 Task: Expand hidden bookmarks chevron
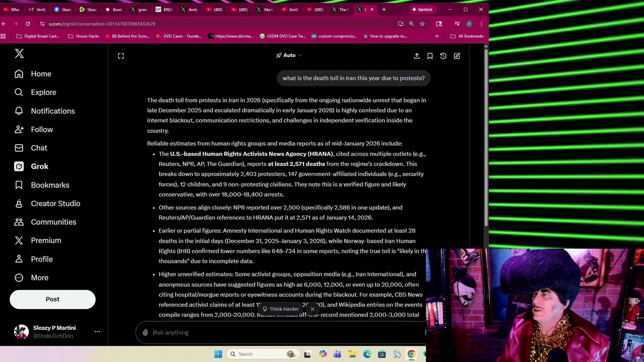(x=437, y=36)
